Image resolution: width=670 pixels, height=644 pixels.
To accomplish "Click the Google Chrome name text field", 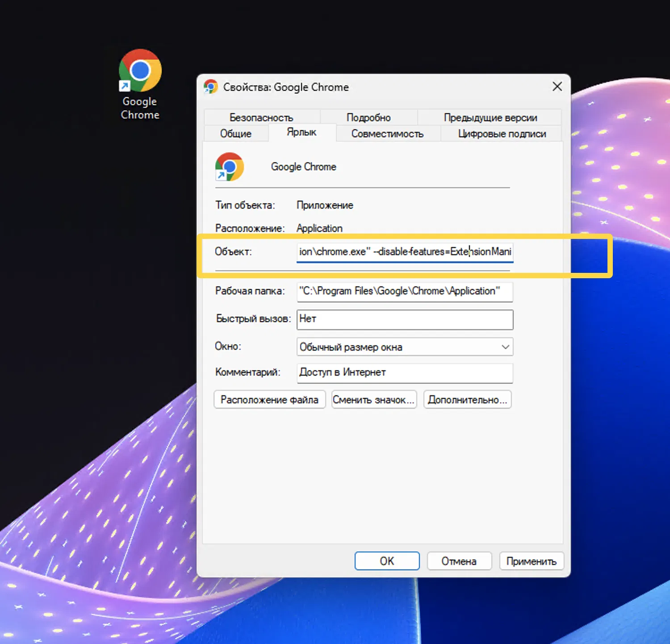I will point(304,167).
